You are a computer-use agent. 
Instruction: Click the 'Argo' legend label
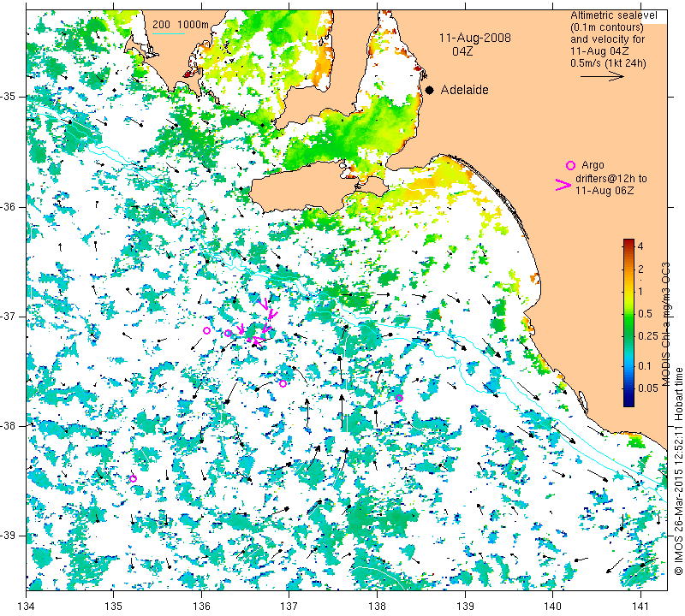coord(593,165)
